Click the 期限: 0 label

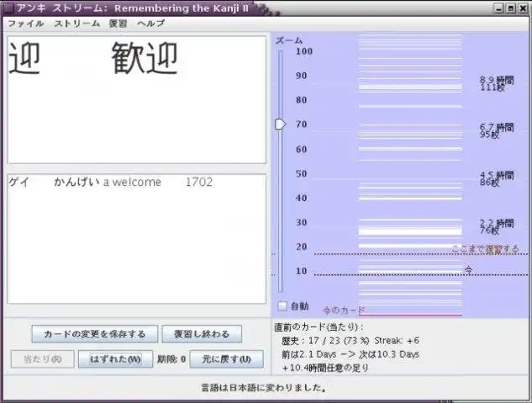[171, 359]
